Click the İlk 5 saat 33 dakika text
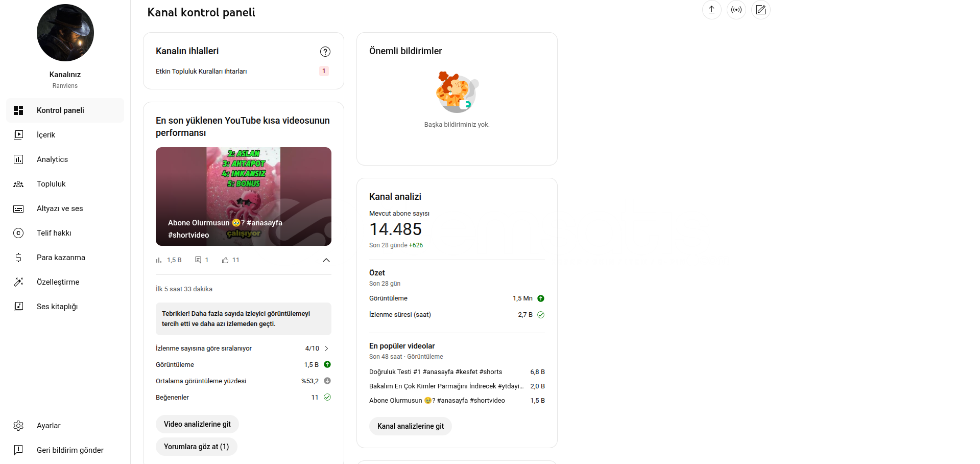The width and height of the screenshot is (980, 464). [184, 289]
